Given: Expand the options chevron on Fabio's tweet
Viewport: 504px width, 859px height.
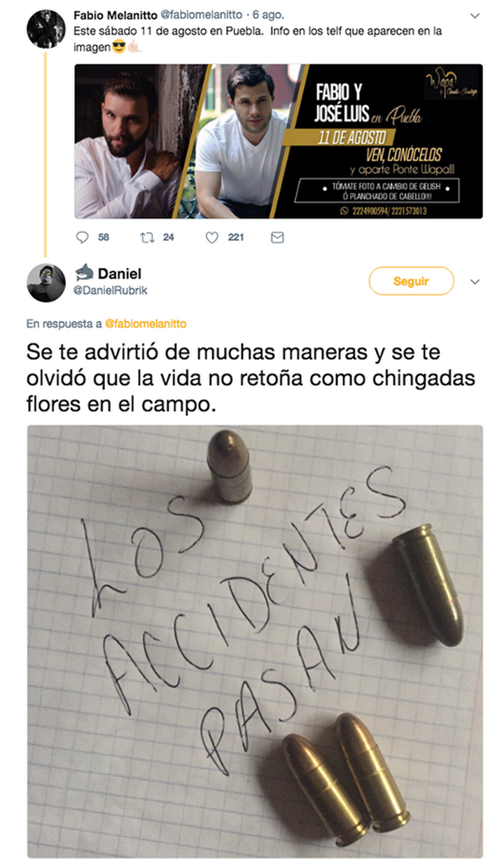Looking at the screenshot, I should tap(475, 15).
